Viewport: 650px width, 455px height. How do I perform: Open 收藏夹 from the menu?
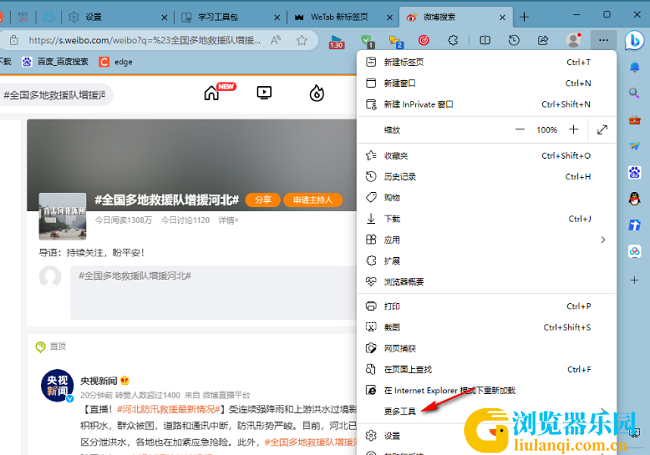click(487, 156)
